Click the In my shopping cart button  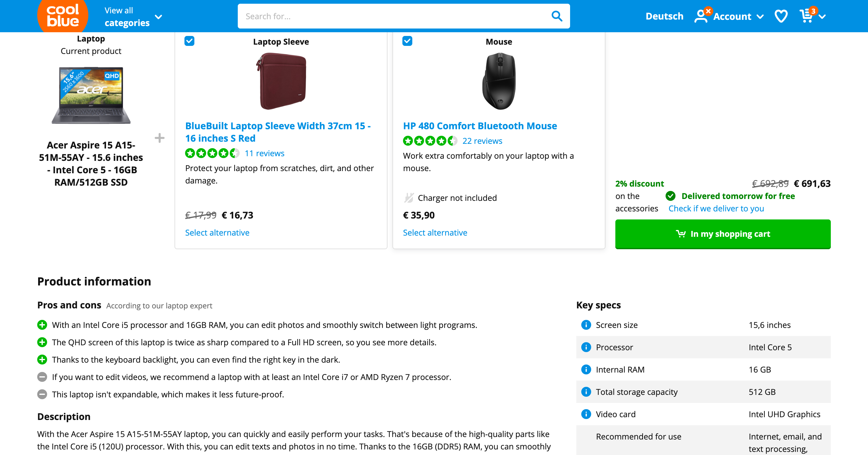[723, 234]
